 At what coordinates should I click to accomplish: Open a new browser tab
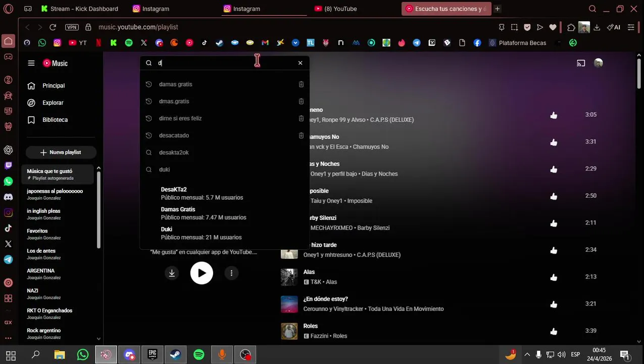point(498,9)
